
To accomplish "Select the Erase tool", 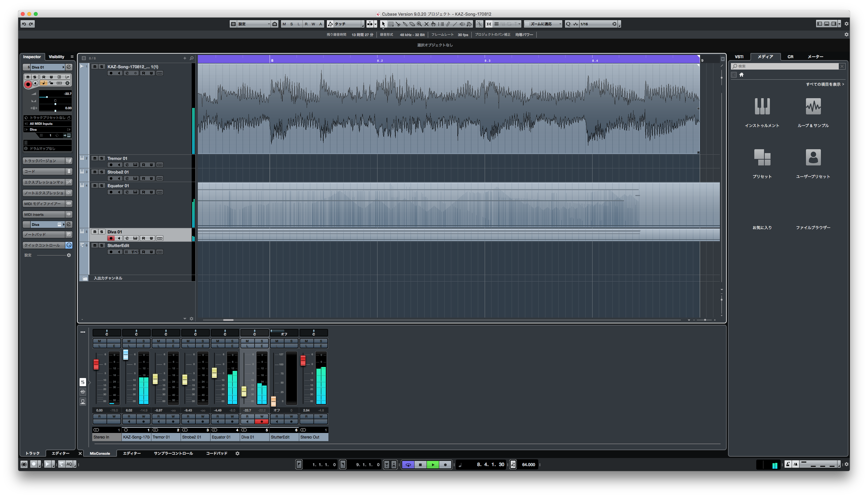I will (412, 24).
